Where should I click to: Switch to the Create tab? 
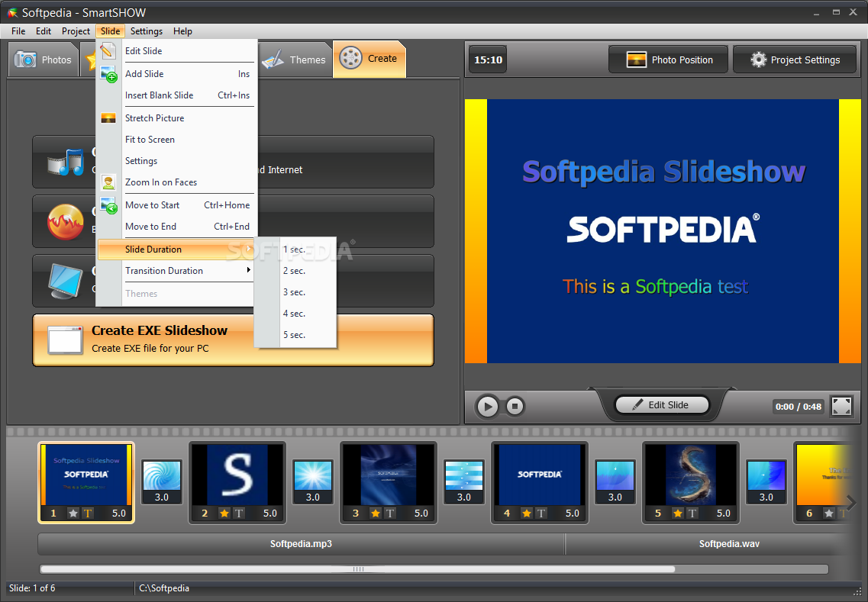pyautogui.click(x=369, y=59)
